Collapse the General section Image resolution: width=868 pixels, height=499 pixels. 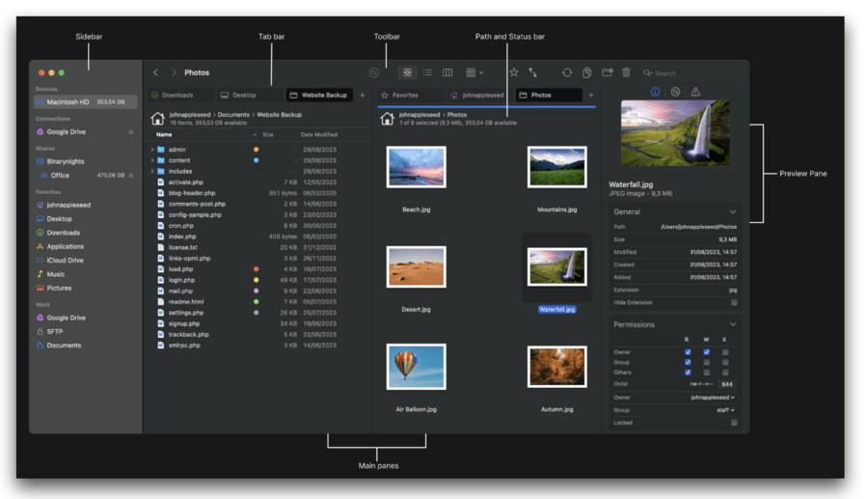pos(733,211)
